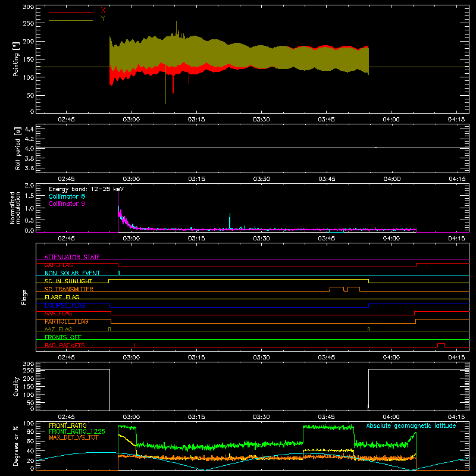
Task: Click the Pointing axis title
Action: click(x=16, y=59)
